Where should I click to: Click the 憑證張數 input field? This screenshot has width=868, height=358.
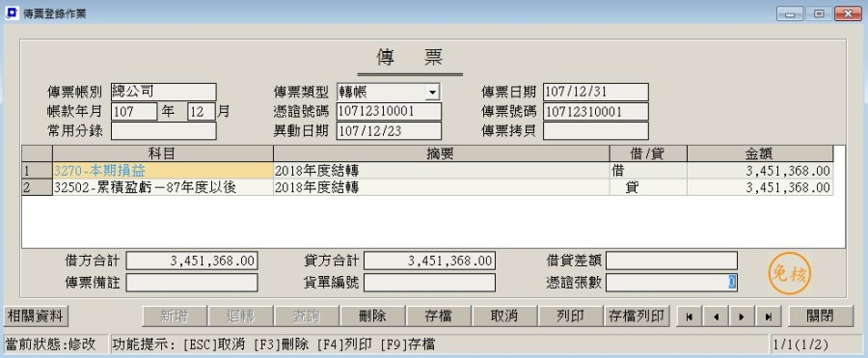[671, 283]
